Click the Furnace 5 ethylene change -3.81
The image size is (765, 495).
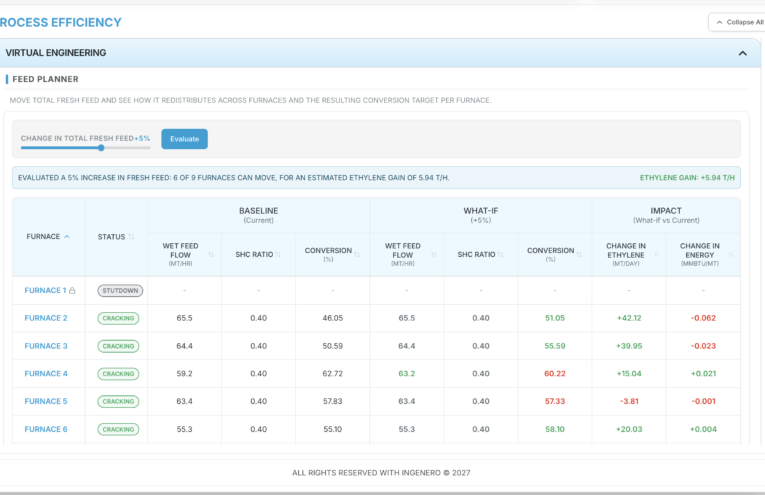click(629, 401)
